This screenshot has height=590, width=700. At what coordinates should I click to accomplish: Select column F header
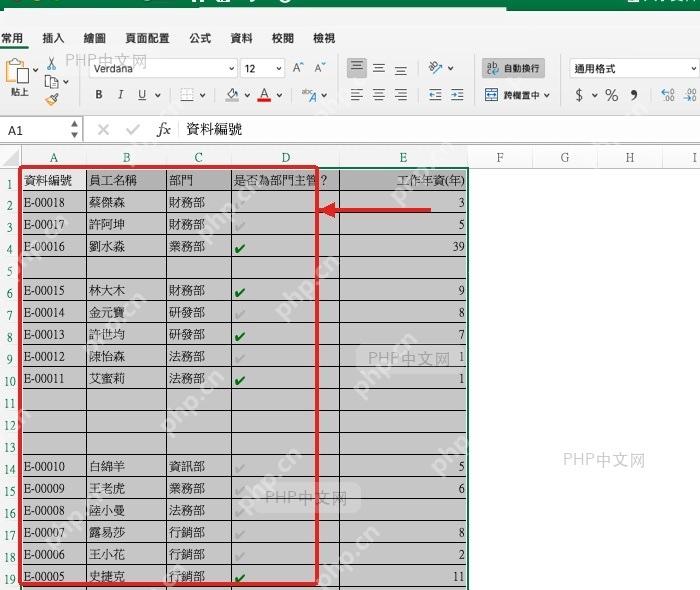[500, 158]
